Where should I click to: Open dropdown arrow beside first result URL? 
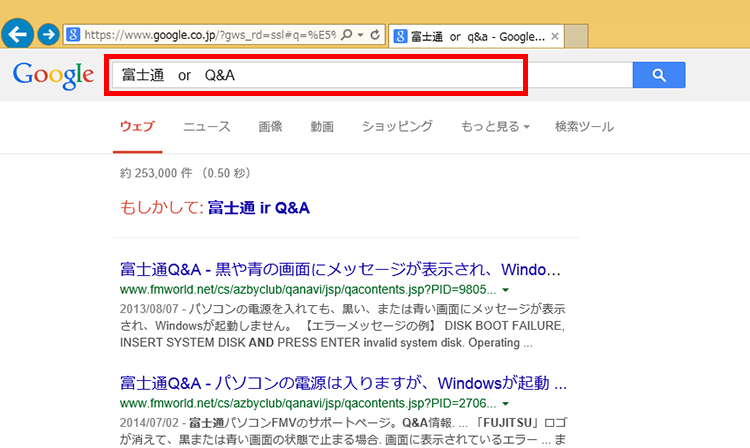click(x=506, y=290)
